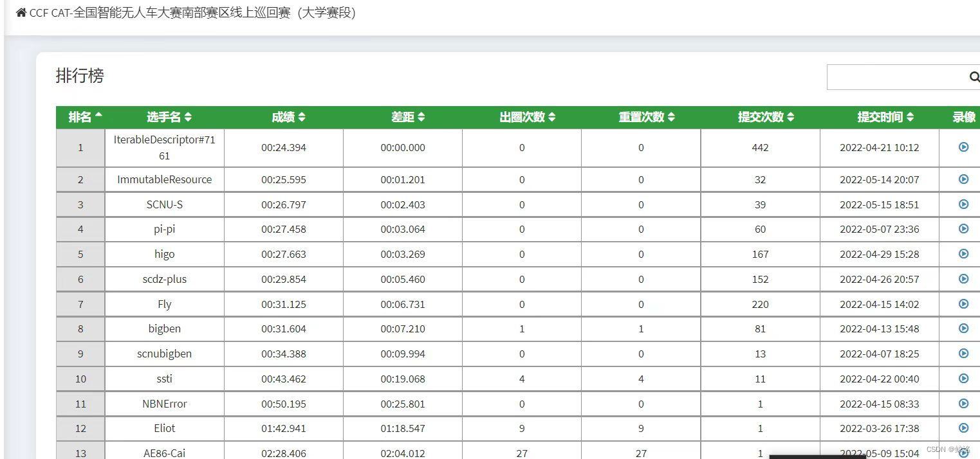Click score 01:42.941
This screenshot has height=459, width=980.
[x=284, y=428]
